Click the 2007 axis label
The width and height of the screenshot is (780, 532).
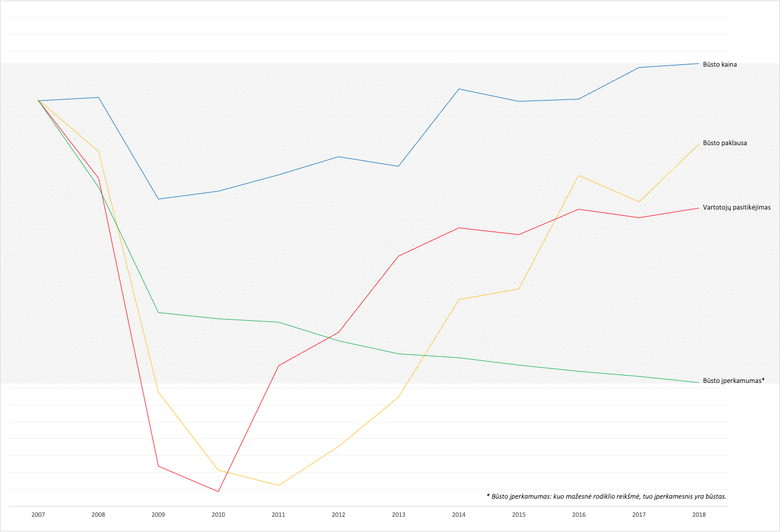(38, 514)
